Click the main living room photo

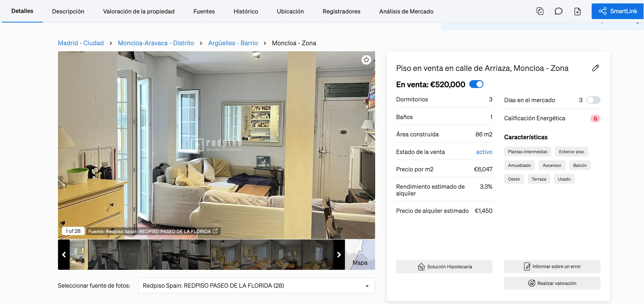pyautogui.click(x=216, y=145)
